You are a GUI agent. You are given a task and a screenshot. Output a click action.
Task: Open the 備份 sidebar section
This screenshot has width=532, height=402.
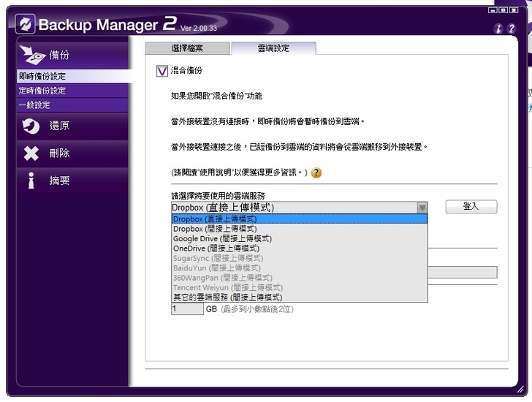(72, 55)
